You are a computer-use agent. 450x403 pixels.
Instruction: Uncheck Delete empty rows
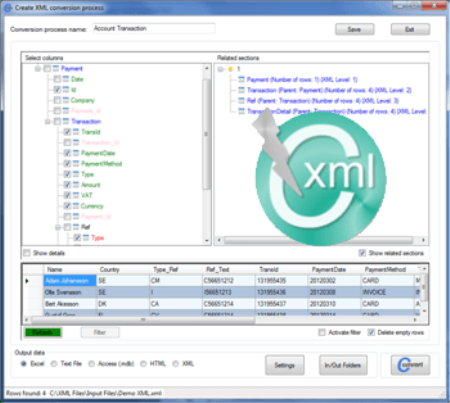[x=371, y=332]
